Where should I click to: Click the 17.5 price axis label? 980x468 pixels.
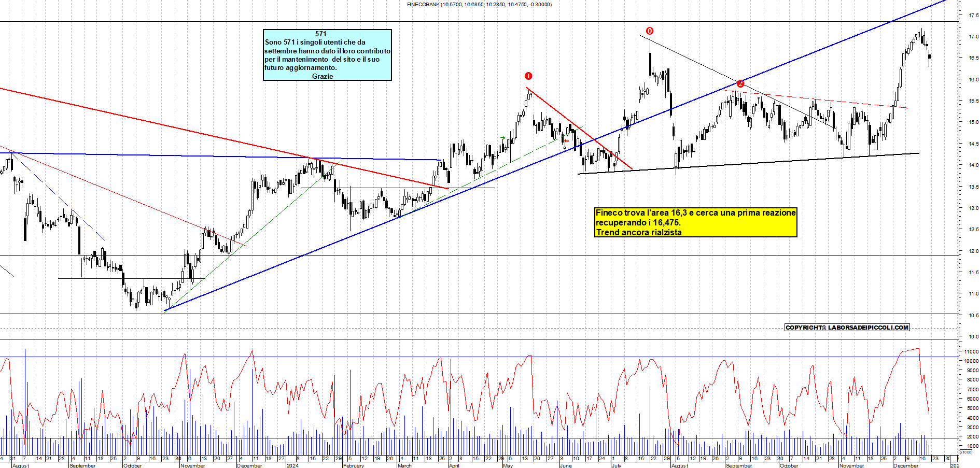(x=973, y=16)
